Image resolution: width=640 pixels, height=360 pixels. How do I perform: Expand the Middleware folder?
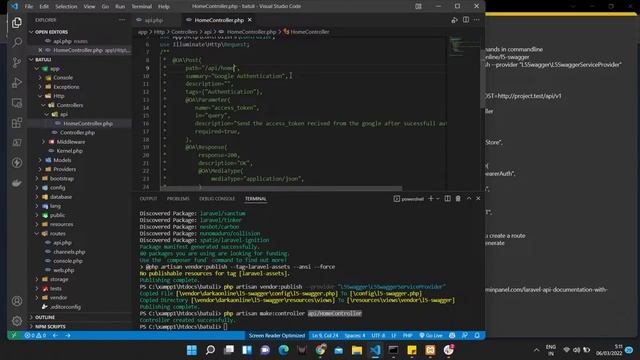71,142
